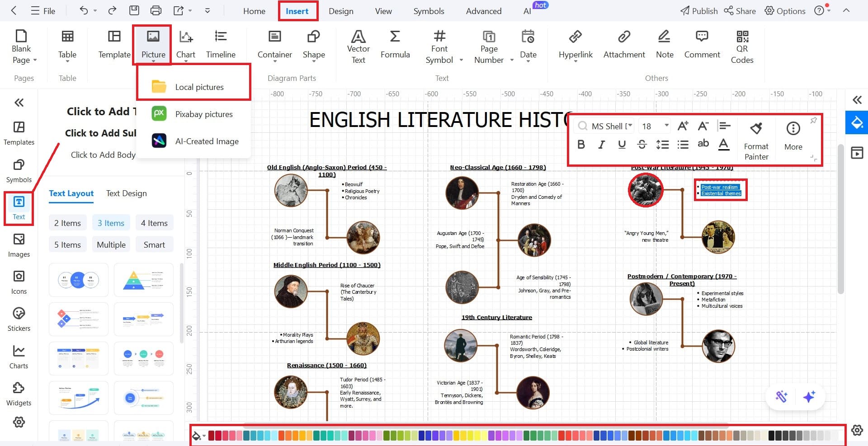Select the Multiple text layout filter
The image size is (868, 446).
click(x=111, y=244)
